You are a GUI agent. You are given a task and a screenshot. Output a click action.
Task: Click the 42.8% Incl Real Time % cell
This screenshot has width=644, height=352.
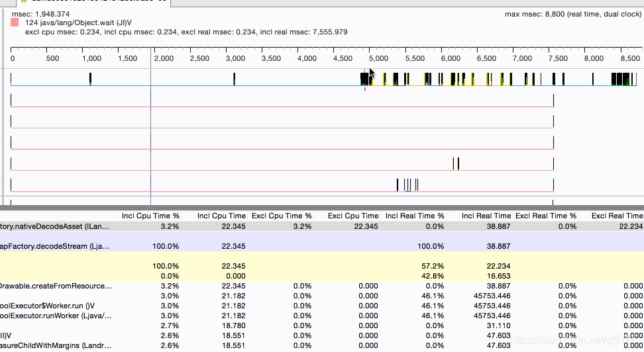[x=433, y=276]
